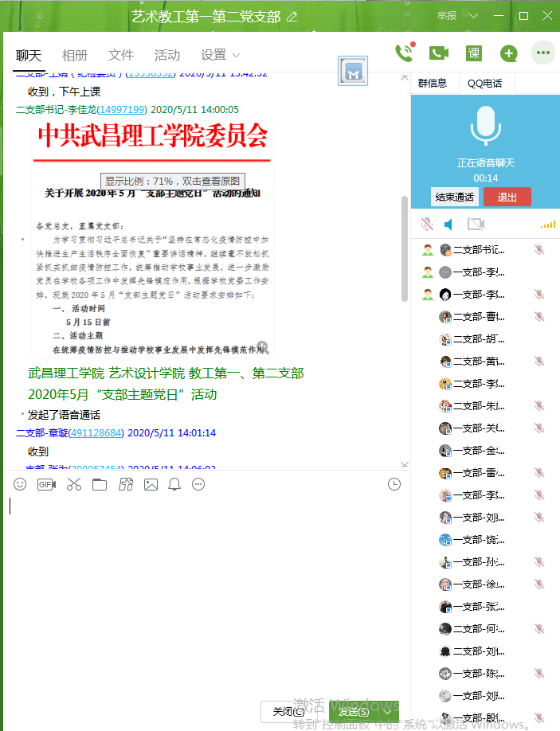Toggle mute icon beside 一支部-关
The image size is (560, 731).
539,428
